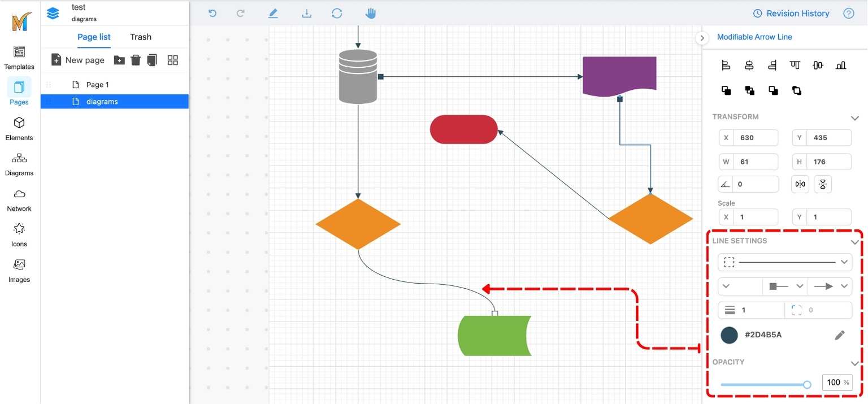The height and width of the screenshot is (404, 868).
Task: Switch page list to grid view
Action: click(x=173, y=60)
